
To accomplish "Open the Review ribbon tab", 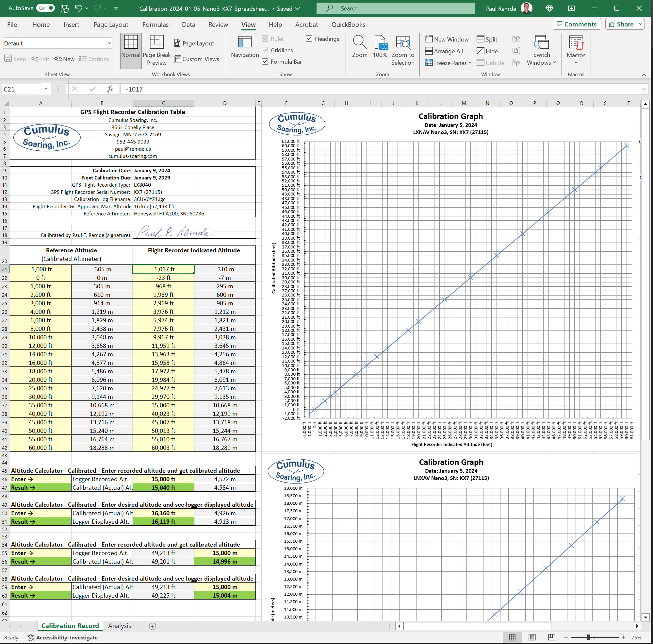I will pyautogui.click(x=218, y=24).
